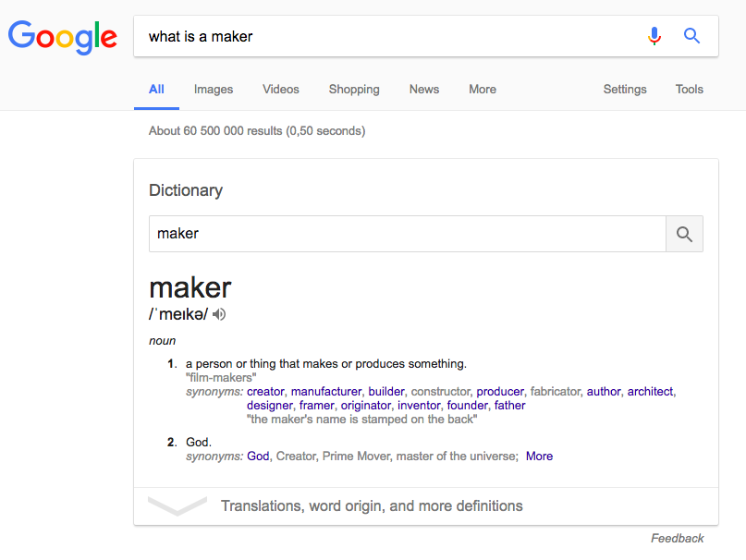Open the Tools options

(x=689, y=90)
